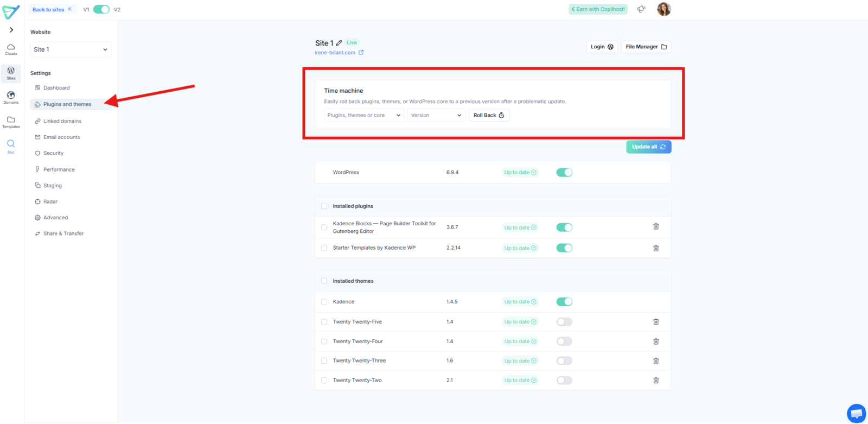Toggle the Kadence Blocks plugin switch
The width and height of the screenshot is (868, 424).
(564, 227)
